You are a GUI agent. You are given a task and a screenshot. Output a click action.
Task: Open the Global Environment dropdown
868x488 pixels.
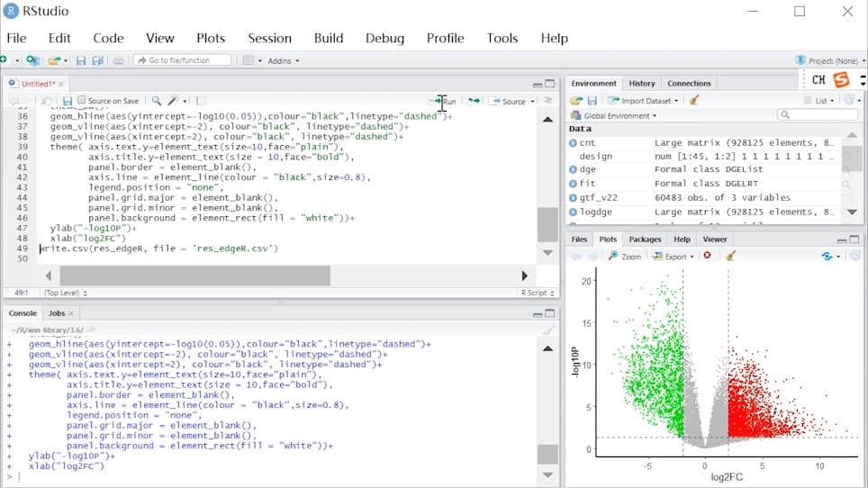click(613, 115)
